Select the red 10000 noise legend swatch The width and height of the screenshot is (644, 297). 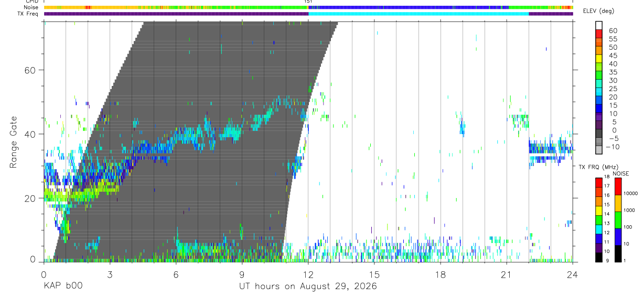click(618, 186)
